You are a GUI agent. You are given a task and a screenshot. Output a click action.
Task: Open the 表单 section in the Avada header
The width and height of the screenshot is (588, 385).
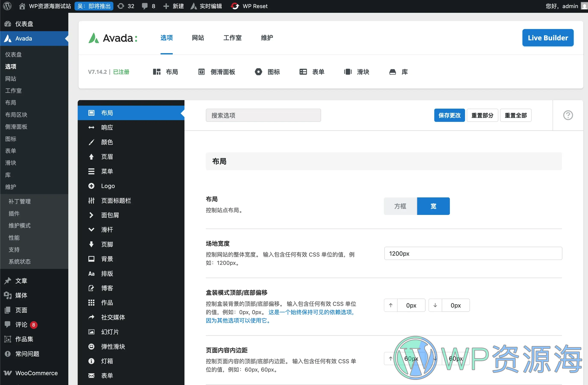tap(303, 72)
